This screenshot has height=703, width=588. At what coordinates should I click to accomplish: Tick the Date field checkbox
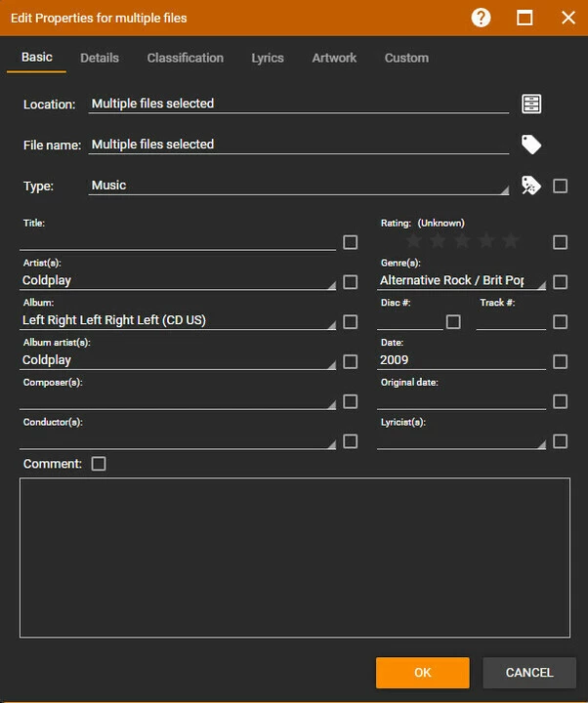pyautogui.click(x=560, y=361)
